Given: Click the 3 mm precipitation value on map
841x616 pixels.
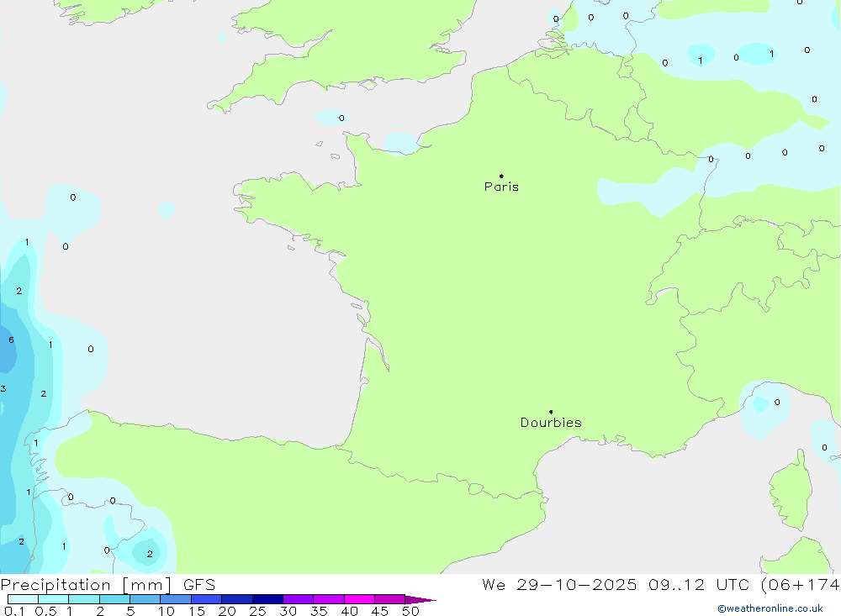Looking at the screenshot, I should pyautogui.click(x=3, y=389).
